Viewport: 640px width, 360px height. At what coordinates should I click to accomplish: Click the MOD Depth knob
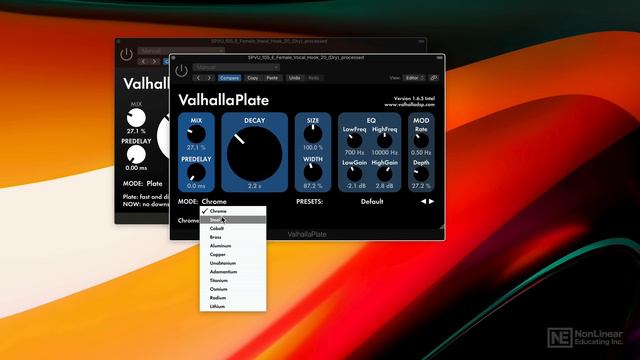tap(421, 174)
